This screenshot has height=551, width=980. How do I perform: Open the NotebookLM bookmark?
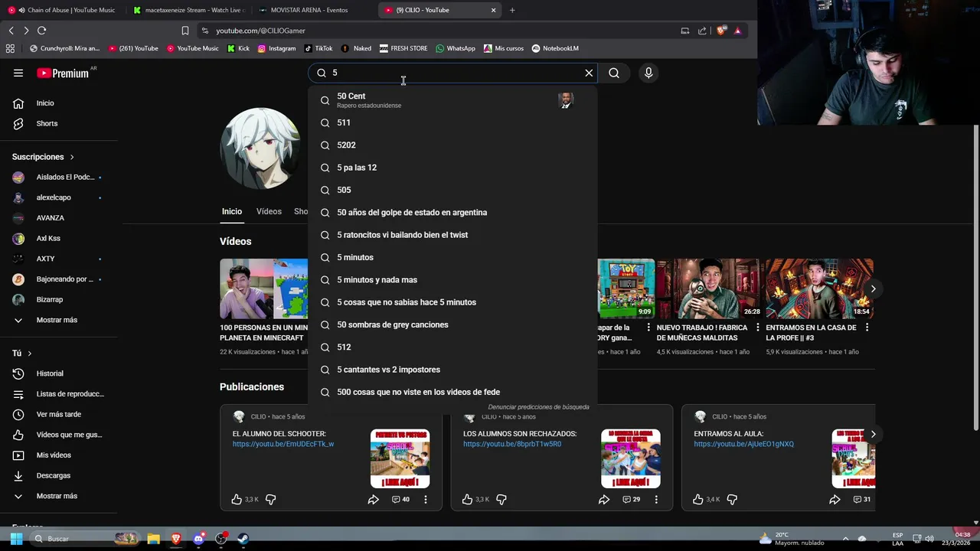pyautogui.click(x=555, y=48)
